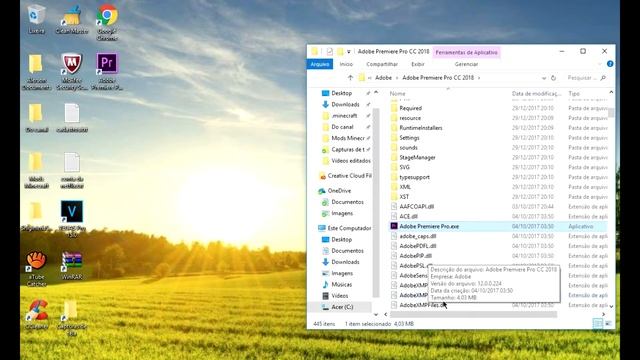Switch to details view using the status bar toggle
Screen dimensions: 640x360
(x=598, y=323)
